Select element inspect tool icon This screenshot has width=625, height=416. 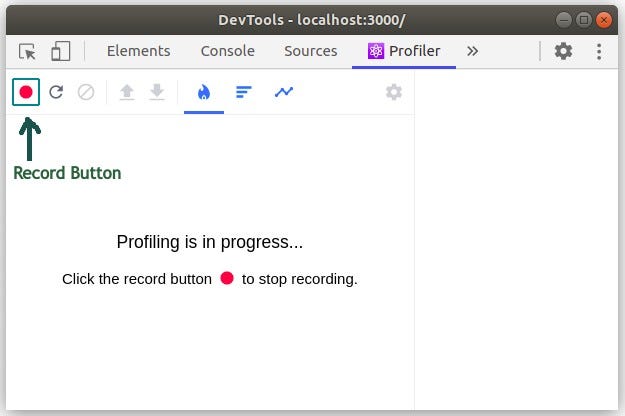coord(27,51)
